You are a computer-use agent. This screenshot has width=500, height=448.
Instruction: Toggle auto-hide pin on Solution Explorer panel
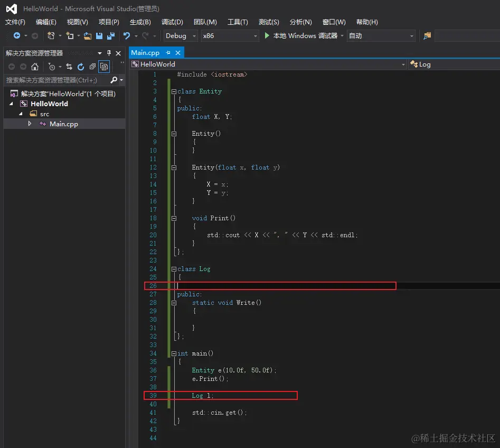coord(109,53)
